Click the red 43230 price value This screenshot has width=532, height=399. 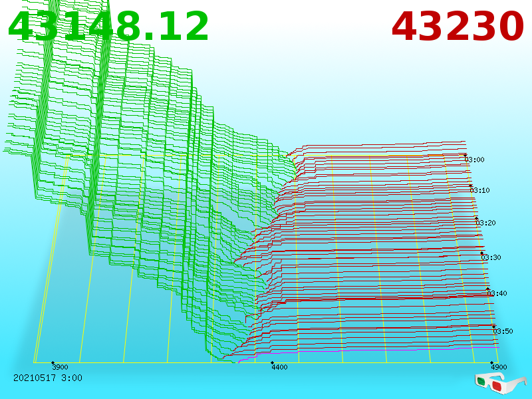pos(458,27)
